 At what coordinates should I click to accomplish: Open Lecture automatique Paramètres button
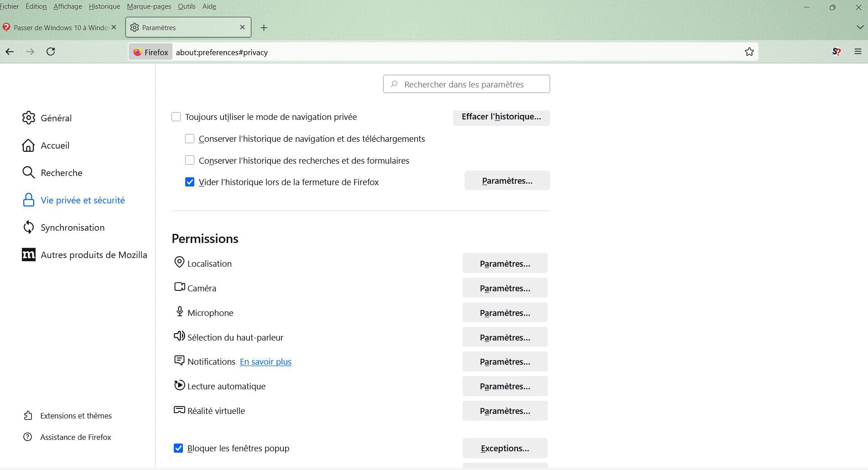point(505,386)
